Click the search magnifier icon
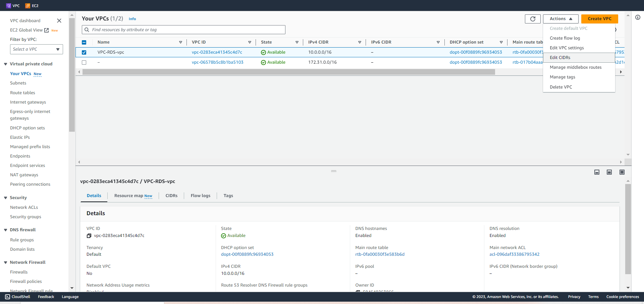The width and height of the screenshot is (644, 304). tap(87, 30)
